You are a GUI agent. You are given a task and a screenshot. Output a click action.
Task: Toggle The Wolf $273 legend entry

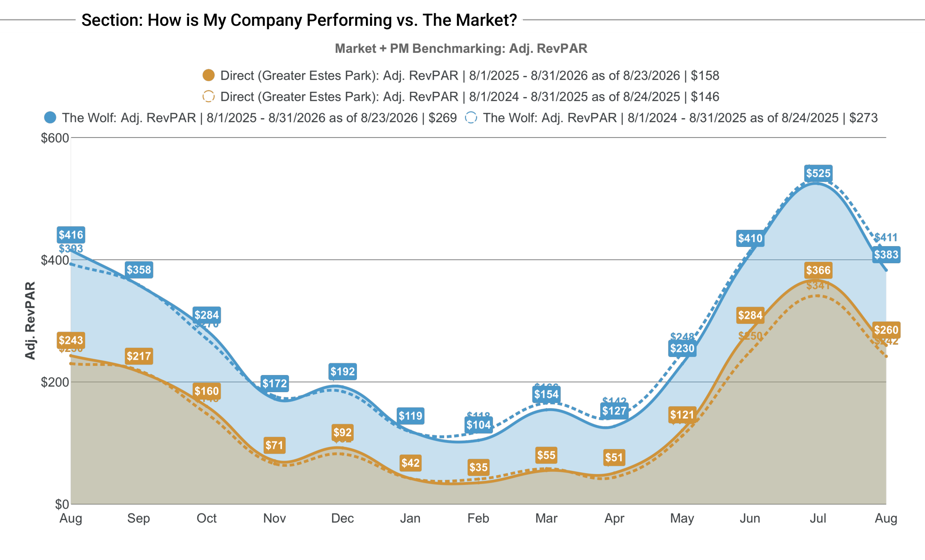coord(672,118)
